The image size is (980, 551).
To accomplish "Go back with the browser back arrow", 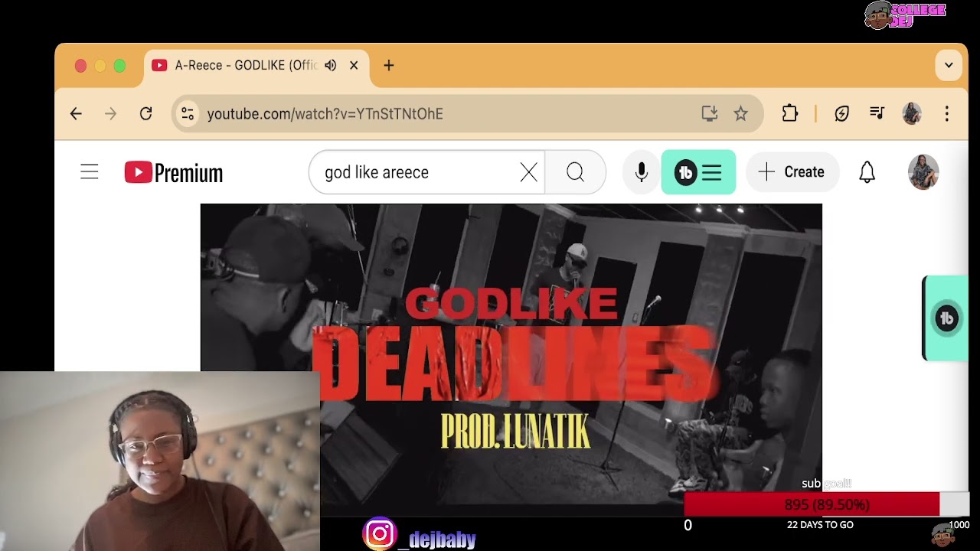I will point(76,114).
